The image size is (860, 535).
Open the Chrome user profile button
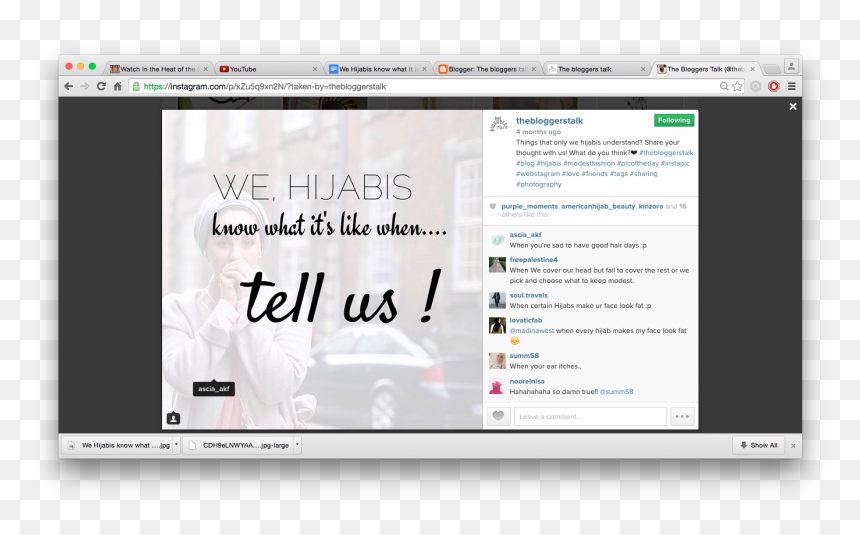coord(791,66)
